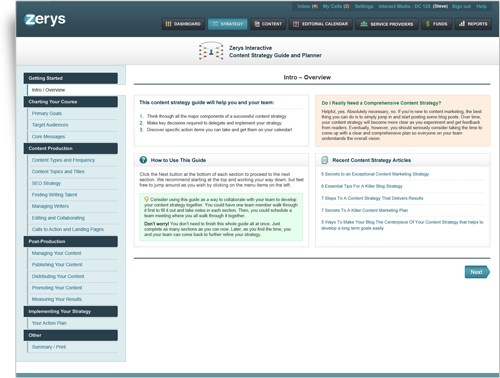Open the Funds nav button
The image size is (500, 378).
pos(436,24)
